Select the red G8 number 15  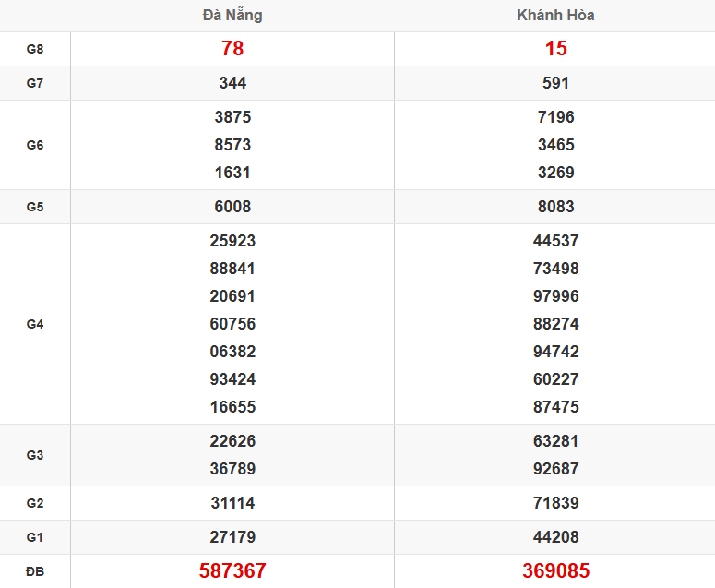click(x=555, y=49)
